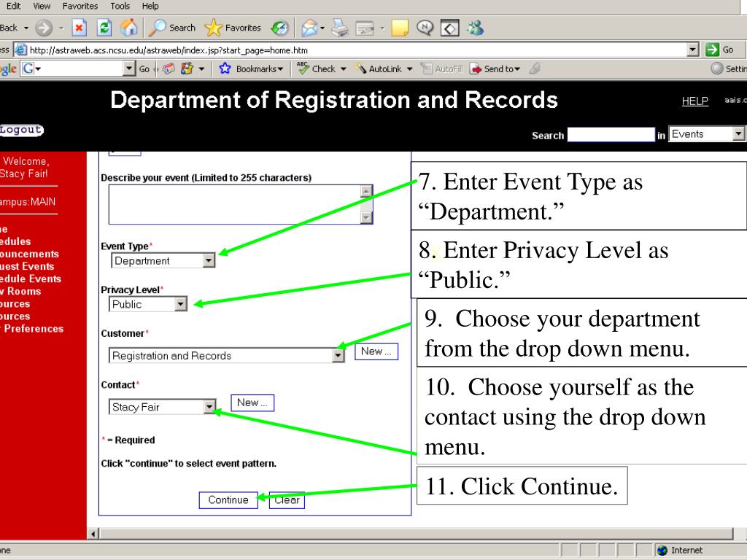Image resolution: width=747 pixels, height=560 pixels.
Task: Run spell Check in the Google toolbar
Action: [x=317, y=69]
